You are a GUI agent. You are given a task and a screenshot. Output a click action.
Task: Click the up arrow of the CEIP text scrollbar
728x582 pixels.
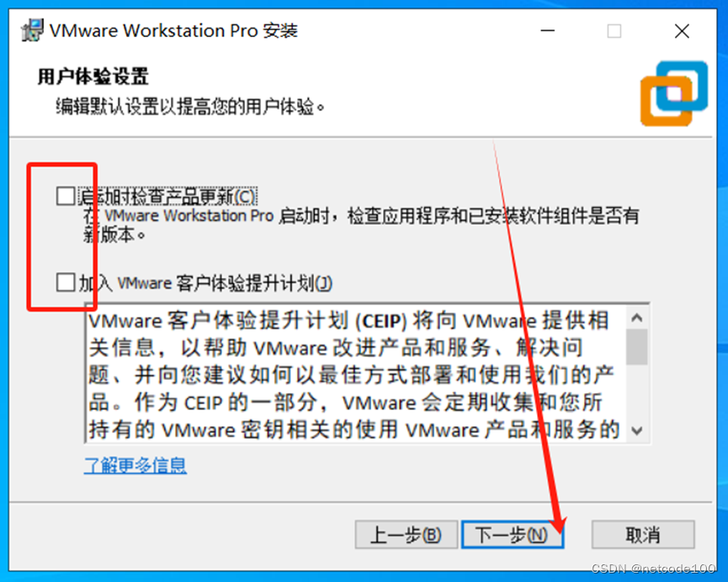pos(637,318)
